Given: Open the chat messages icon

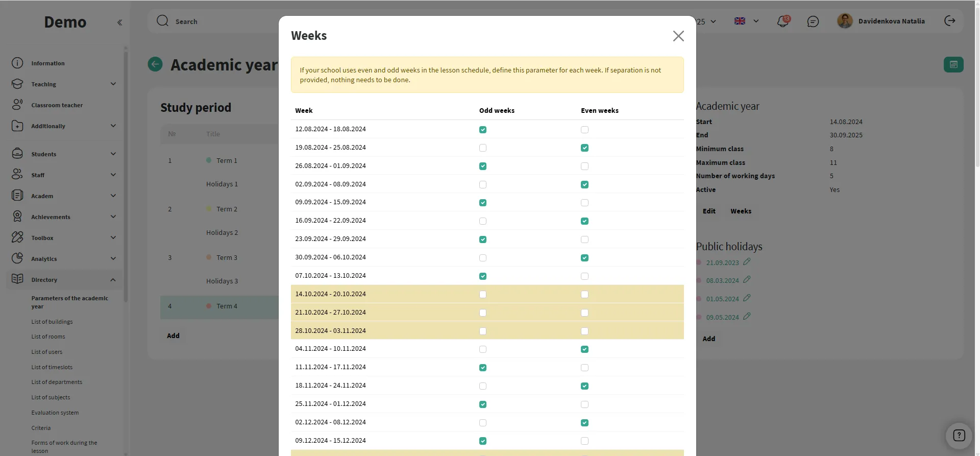Looking at the screenshot, I should pyautogui.click(x=813, y=21).
